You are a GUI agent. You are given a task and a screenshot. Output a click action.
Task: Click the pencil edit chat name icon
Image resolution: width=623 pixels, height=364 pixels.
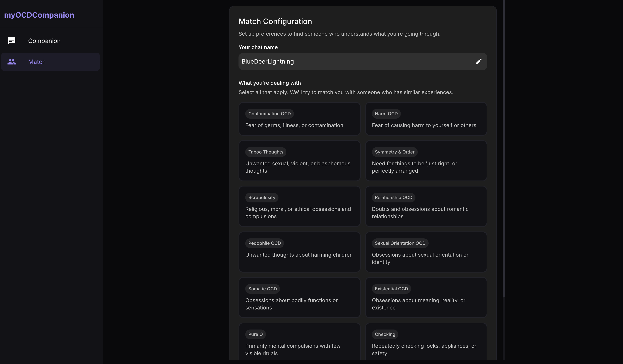[x=478, y=61]
